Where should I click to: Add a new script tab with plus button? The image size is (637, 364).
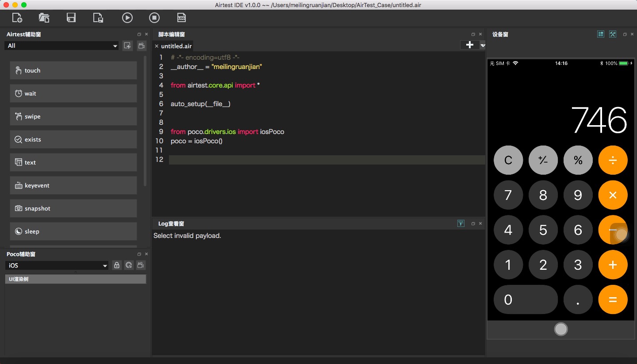click(x=470, y=45)
